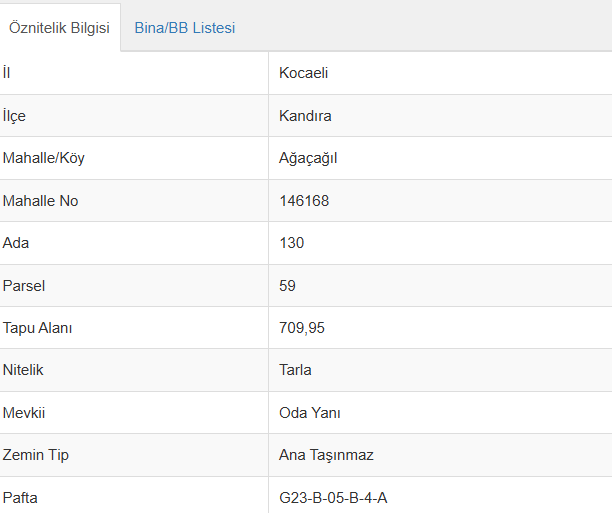This screenshot has width=612, height=513.
Task: Select the Zemin Tip value Ana Taşınmaz
Action: 326,455
